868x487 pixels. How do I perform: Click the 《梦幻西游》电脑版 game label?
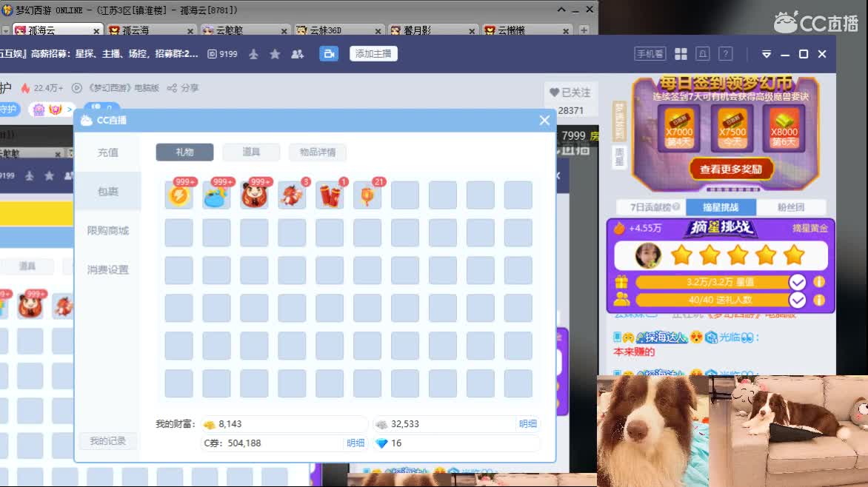[124, 88]
